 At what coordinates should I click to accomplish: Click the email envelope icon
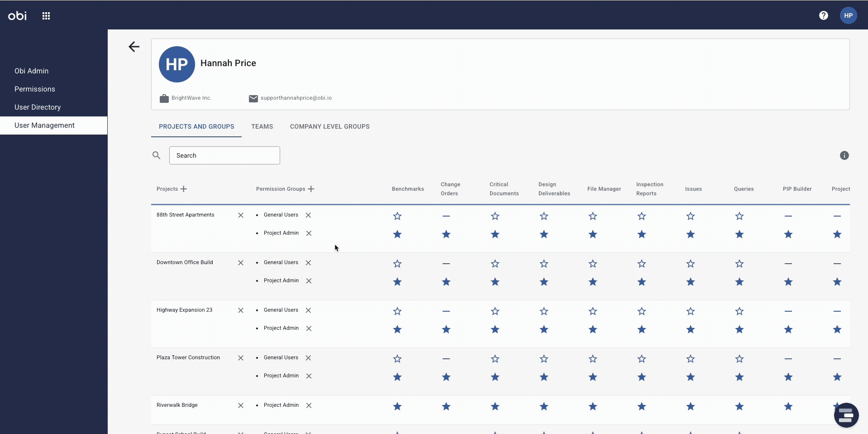pos(253,98)
